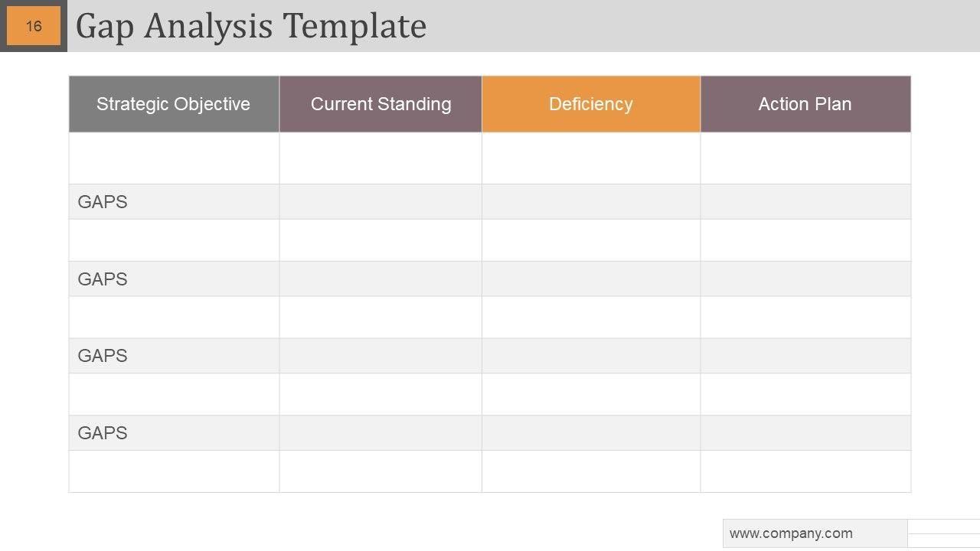The height and width of the screenshot is (551, 980).
Task: Select the Current Standing column header
Action: point(381,104)
